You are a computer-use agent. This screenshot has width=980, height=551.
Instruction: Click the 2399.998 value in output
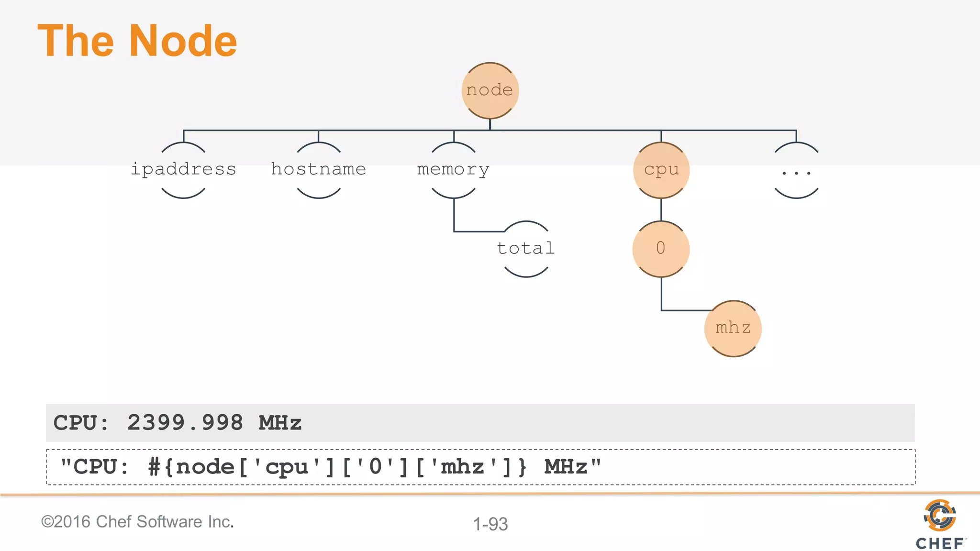point(185,423)
